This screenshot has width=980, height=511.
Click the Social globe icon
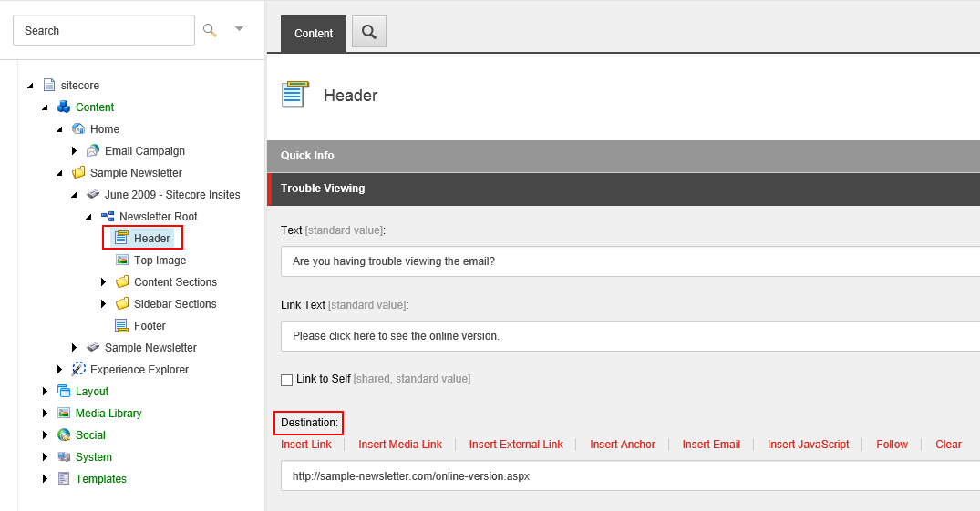pyautogui.click(x=64, y=435)
